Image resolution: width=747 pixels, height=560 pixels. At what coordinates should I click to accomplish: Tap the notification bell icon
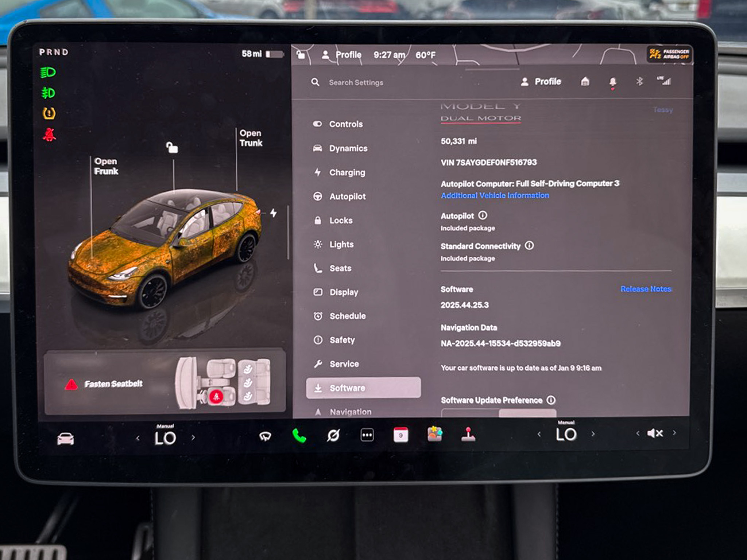[x=613, y=82]
